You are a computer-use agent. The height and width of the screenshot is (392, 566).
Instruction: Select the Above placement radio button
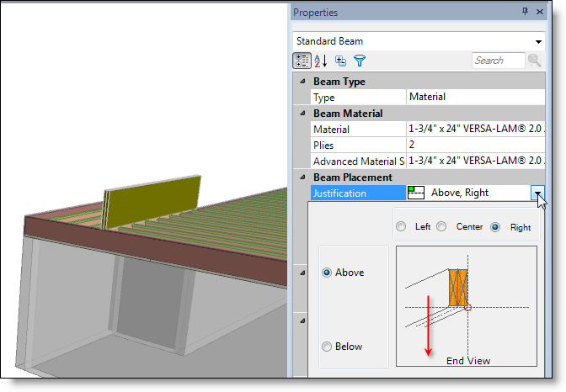pyautogui.click(x=327, y=273)
